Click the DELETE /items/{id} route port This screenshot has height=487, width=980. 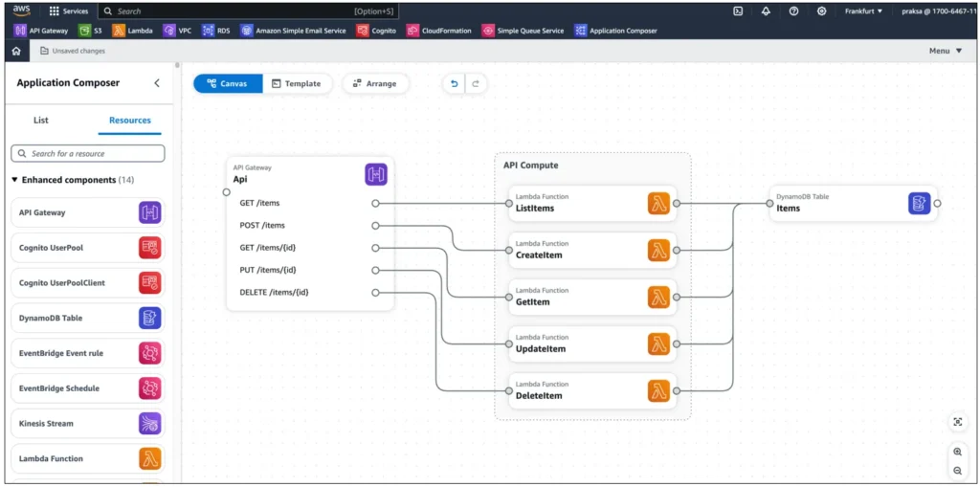coord(375,293)
